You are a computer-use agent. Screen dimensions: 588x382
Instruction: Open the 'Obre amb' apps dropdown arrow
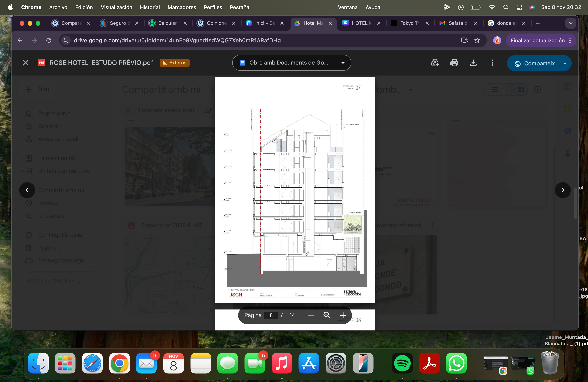coord(343,63)
